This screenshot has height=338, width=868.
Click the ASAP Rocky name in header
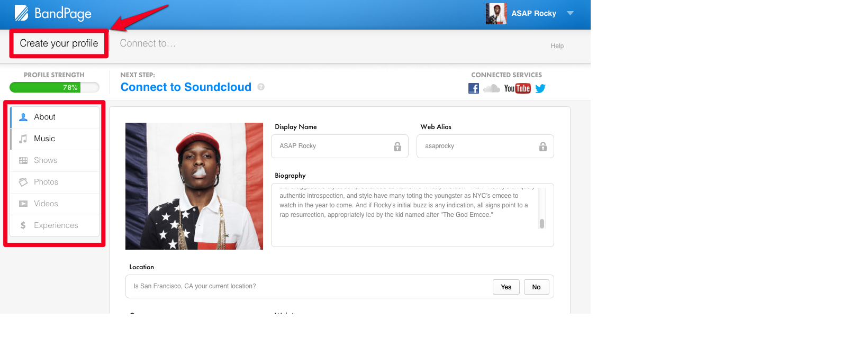click(534, 13)
